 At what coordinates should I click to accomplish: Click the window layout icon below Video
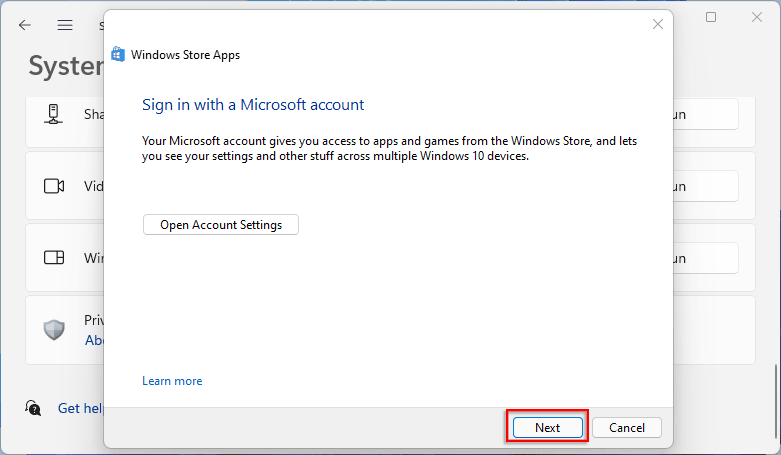54,258
